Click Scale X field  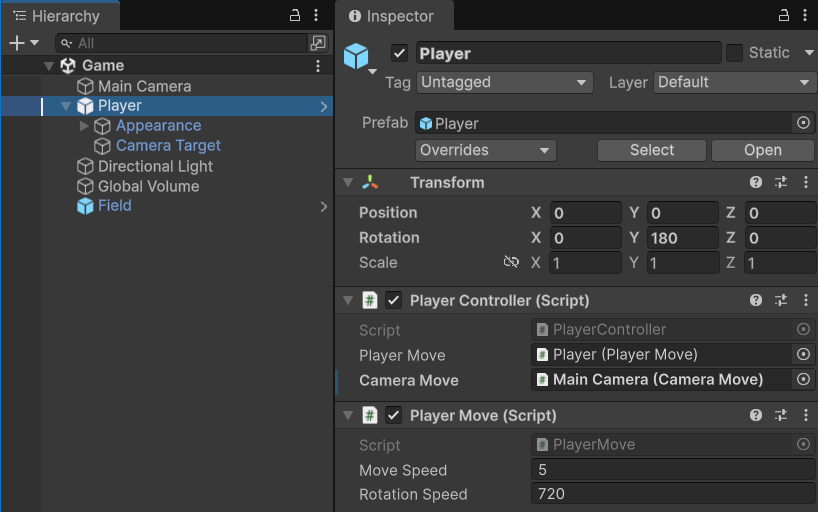(x=585, y=263)
